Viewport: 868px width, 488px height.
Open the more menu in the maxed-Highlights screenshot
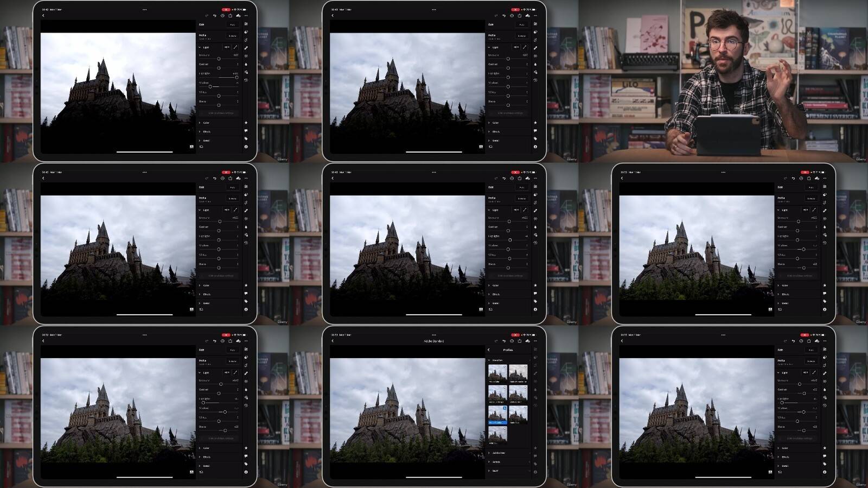(x=246, y=16)
